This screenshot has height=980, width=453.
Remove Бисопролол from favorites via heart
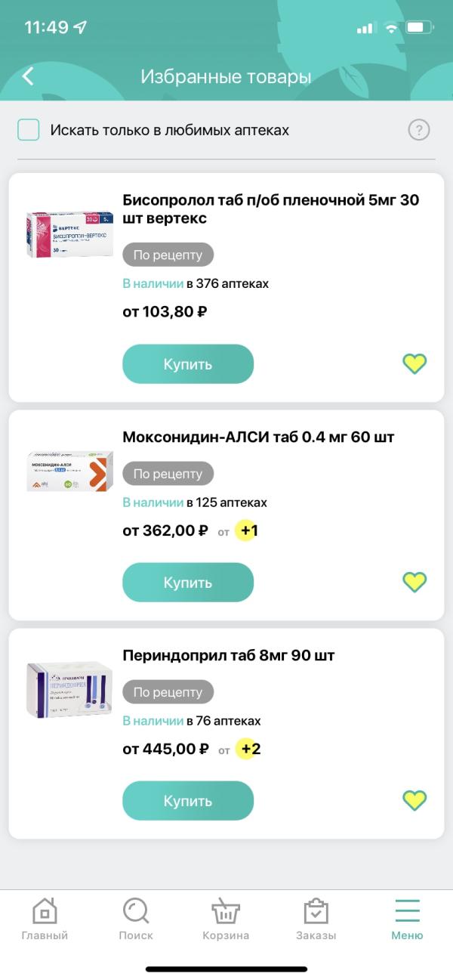coord(414,364)
